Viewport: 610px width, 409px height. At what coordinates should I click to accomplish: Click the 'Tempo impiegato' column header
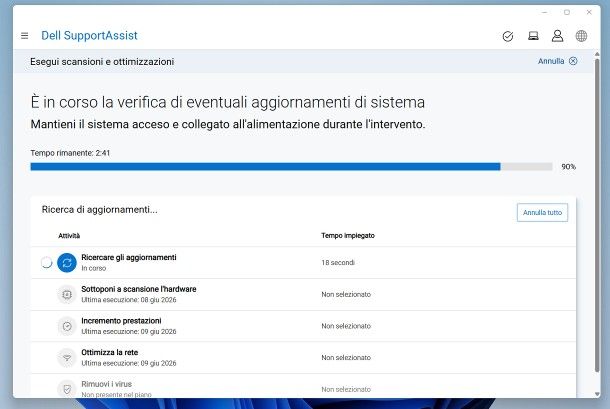point(348,235)
